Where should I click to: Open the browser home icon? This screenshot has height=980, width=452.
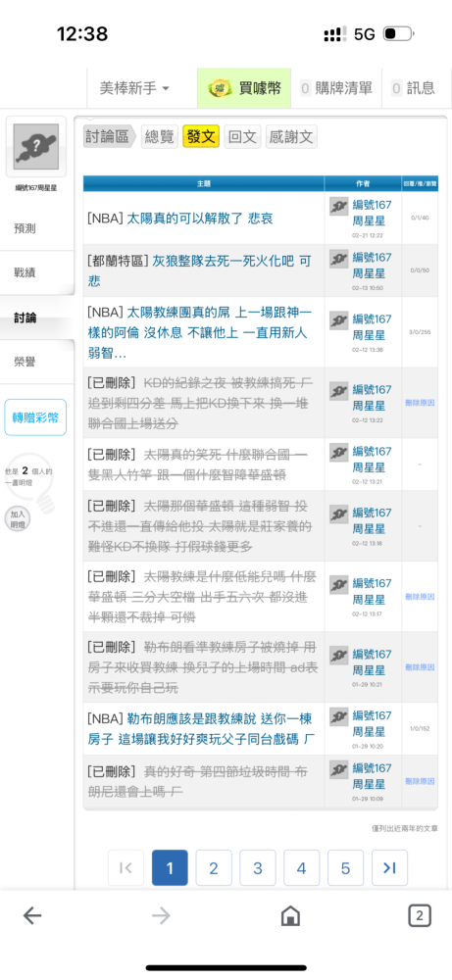tap(290, 916)
